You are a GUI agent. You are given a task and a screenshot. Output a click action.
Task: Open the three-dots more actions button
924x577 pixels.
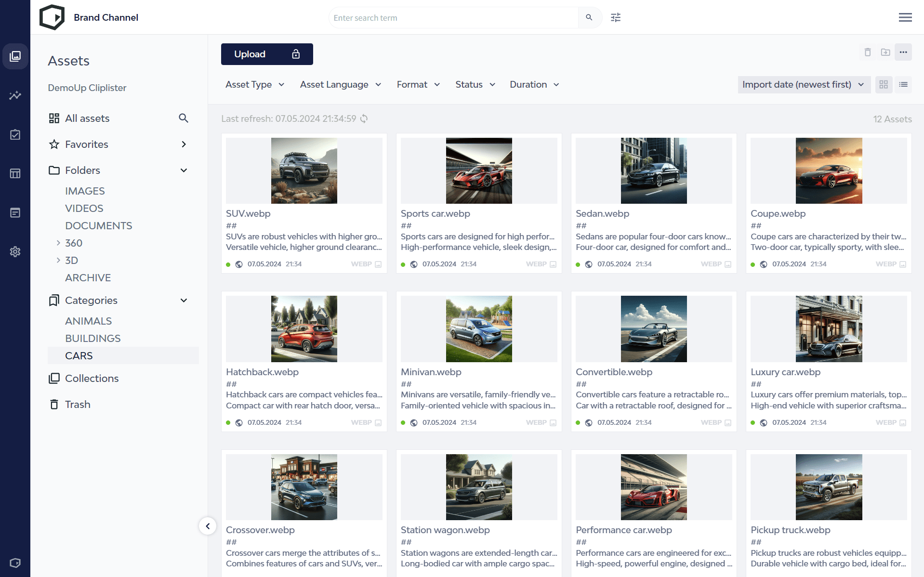(903, 52)
